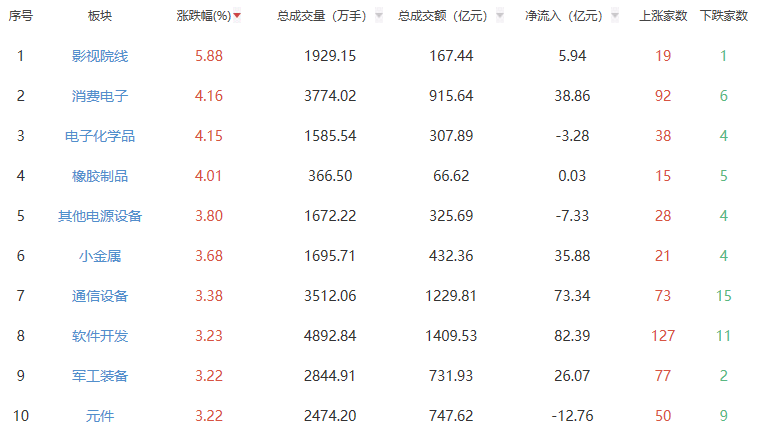Click the sort arrow beside 净流入（亿元）
This screenshot has width=762, height=433.
[x=613, y=16]
